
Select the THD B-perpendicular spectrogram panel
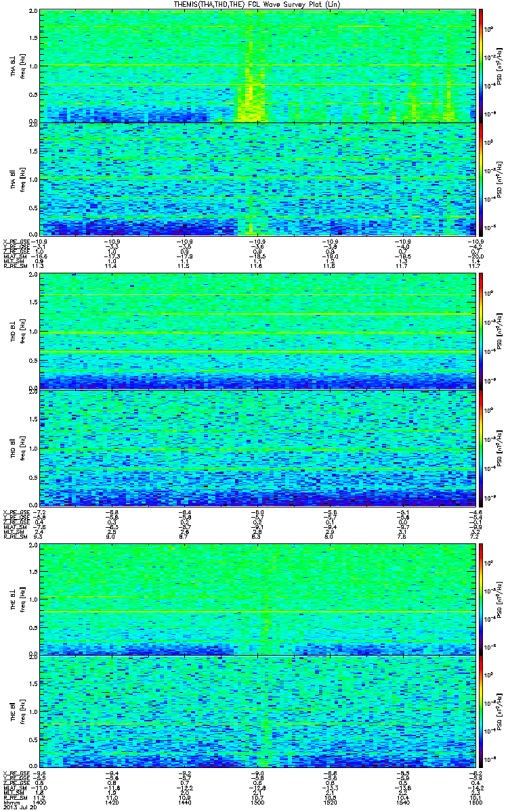coord(257,331)
